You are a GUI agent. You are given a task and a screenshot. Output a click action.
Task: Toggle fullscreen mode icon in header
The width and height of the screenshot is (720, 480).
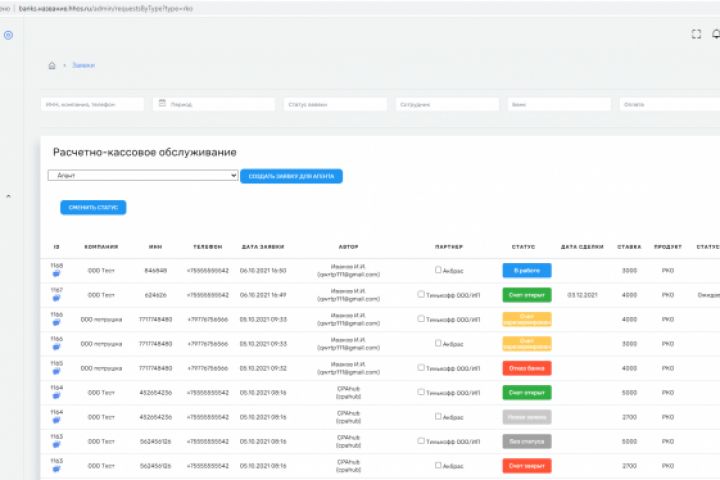696,34
